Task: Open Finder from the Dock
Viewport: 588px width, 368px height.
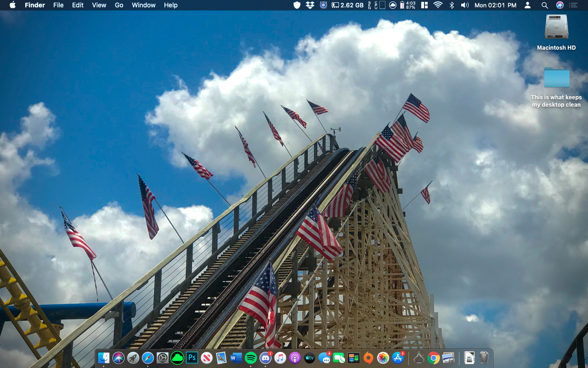Action: click(x=104, y=357)
